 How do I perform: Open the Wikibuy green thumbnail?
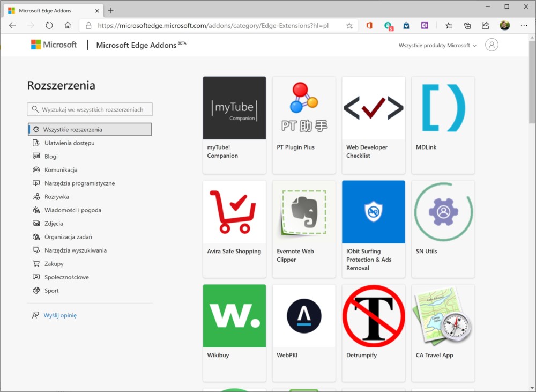click(x=235, y=316)
